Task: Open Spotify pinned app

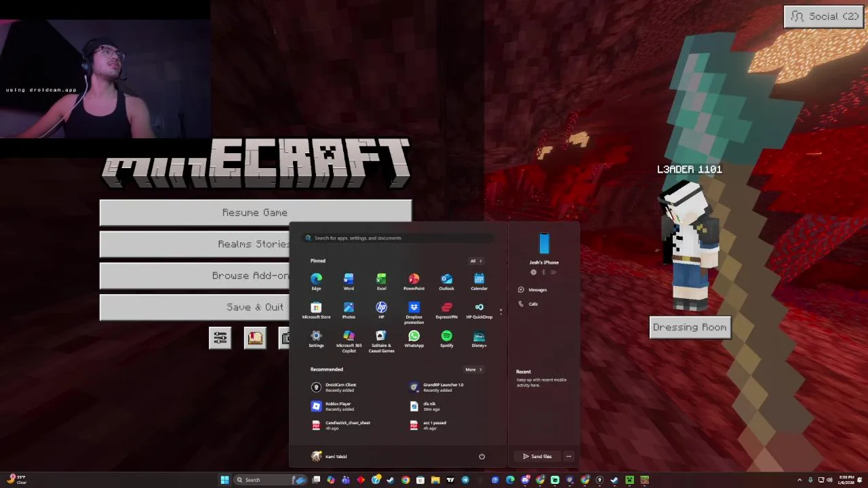Action: (446, 339)
